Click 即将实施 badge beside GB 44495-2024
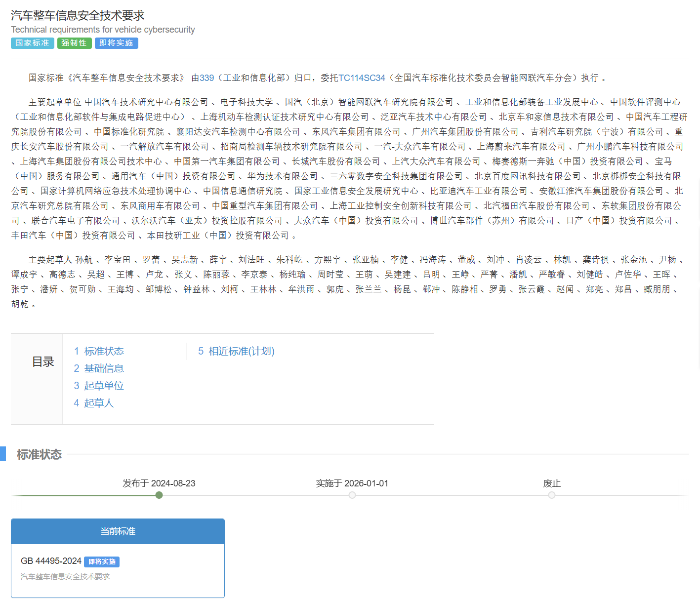 click(102, 562)
